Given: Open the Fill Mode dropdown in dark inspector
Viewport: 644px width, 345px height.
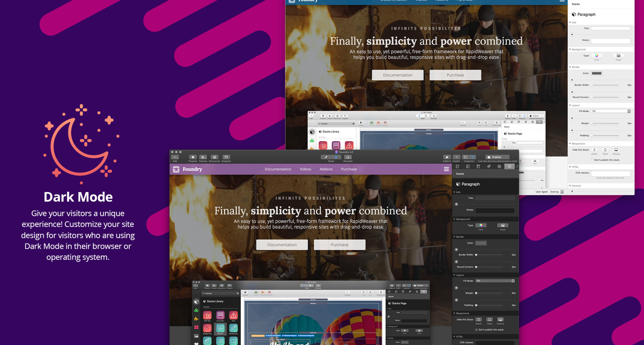Looking at the screenshot, I should (495, 281).
